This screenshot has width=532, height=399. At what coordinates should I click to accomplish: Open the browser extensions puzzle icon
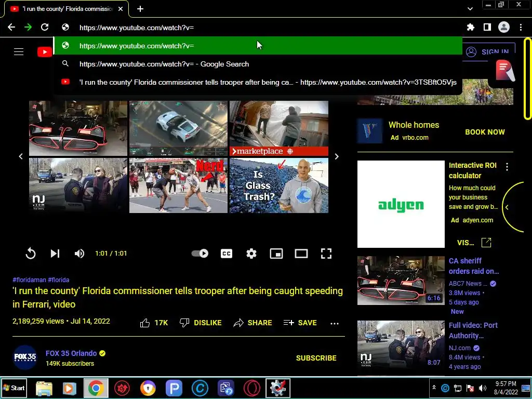[470, 27]
